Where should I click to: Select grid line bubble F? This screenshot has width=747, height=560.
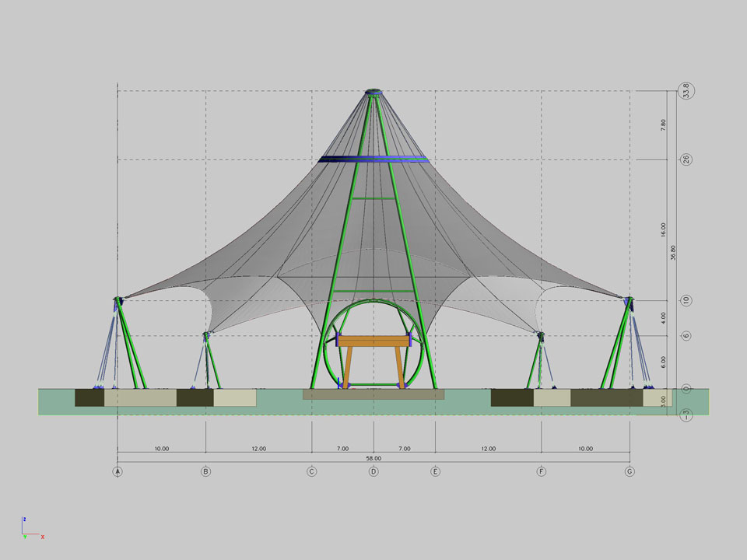point(541,471)
